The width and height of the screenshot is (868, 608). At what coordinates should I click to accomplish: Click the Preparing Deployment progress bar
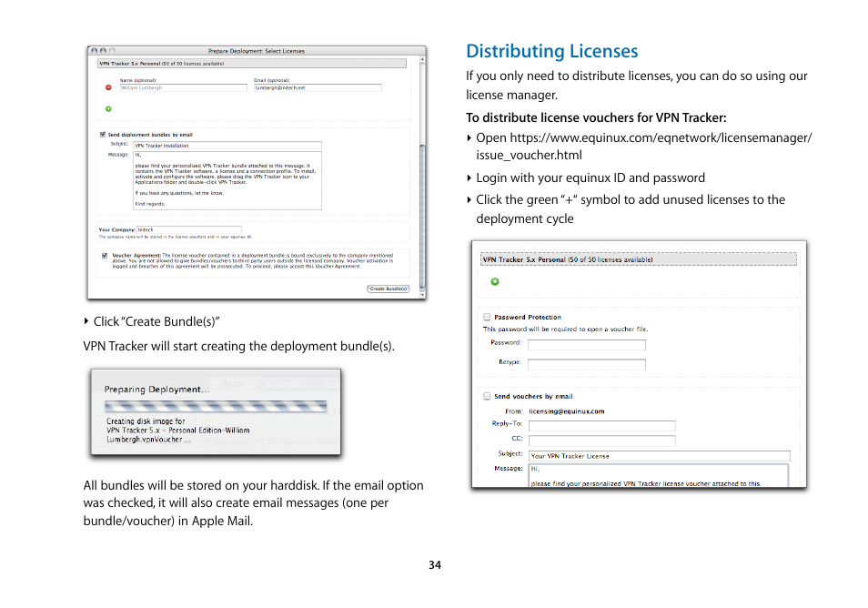pyautogui.click(x=216, y=407)
